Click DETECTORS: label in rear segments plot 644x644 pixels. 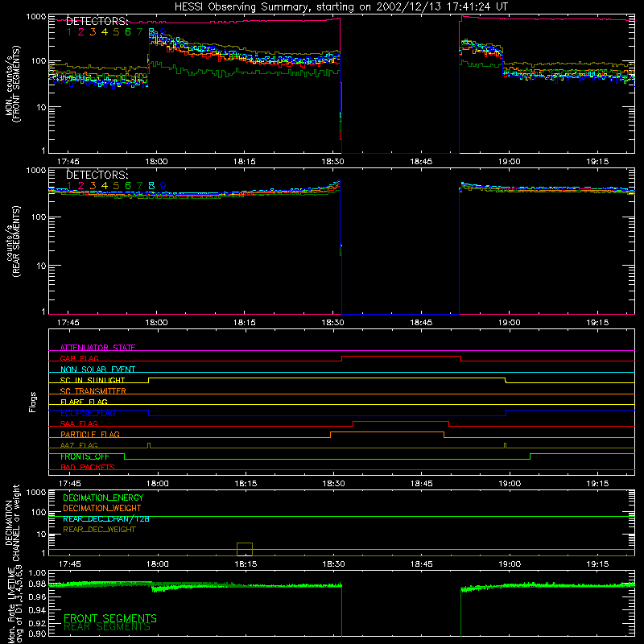coord(97,175)
